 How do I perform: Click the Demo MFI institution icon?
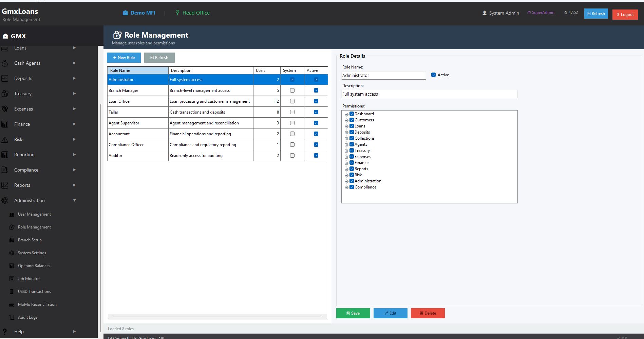(126, 13)
